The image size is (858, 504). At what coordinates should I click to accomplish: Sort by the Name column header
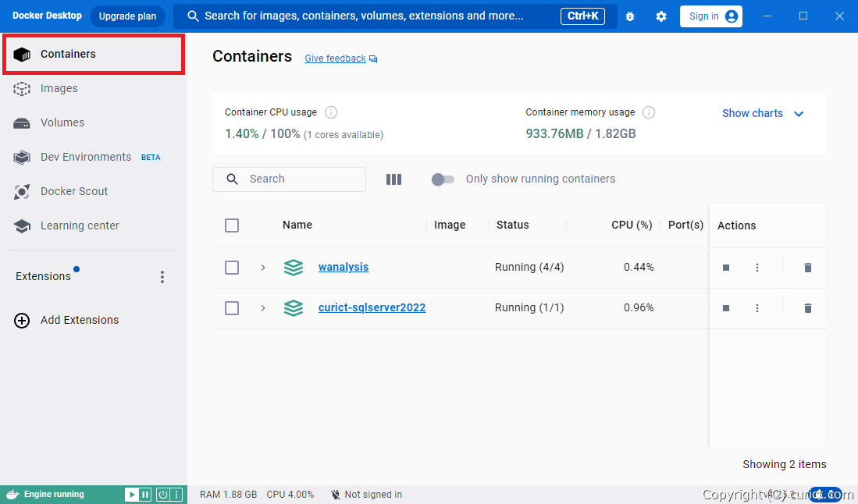click(297, 225)
